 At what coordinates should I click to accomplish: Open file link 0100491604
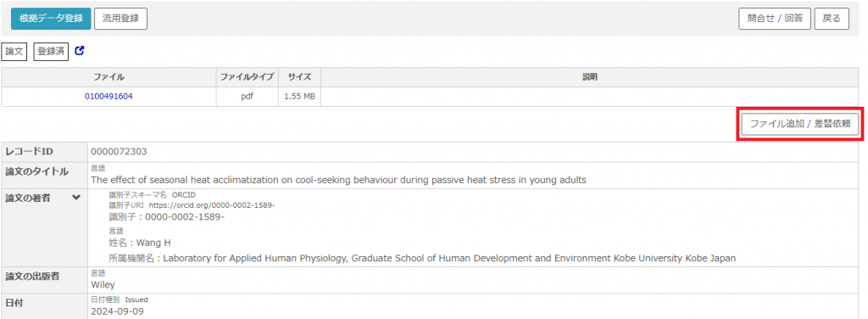(108, 97)
